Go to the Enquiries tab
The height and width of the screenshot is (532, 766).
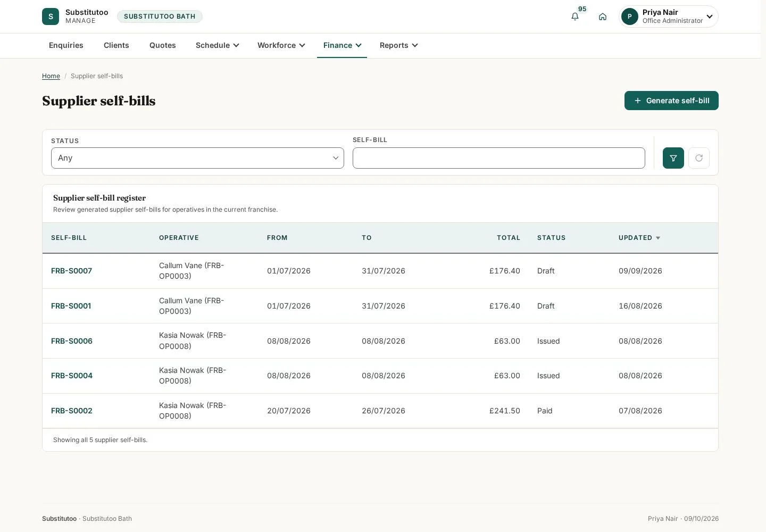(66, 45)
